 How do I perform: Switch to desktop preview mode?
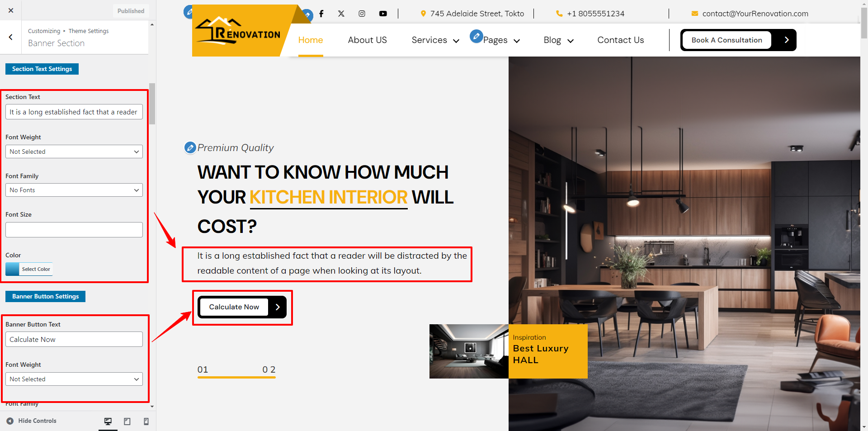click(108, 422)
